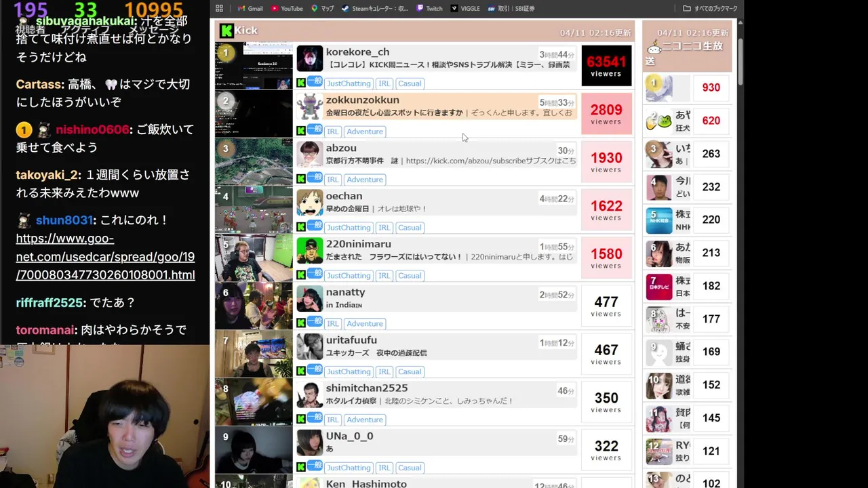The width and height of the screenshot is (868, 488).
Task: Open the rank 7 uritafufu stream thumbnail
Action: click(254, 354)
